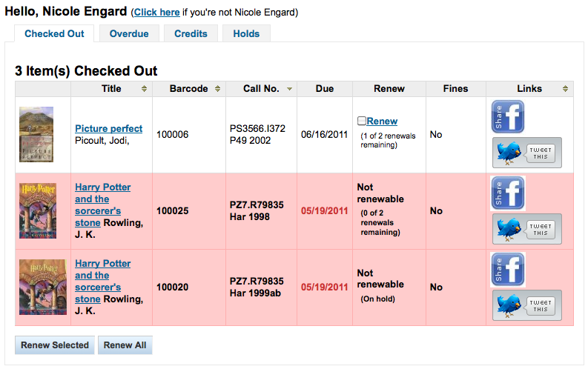Open the Picture perfect title link
The width and height of the screenshot is (588, 369).
click(109, 128)
